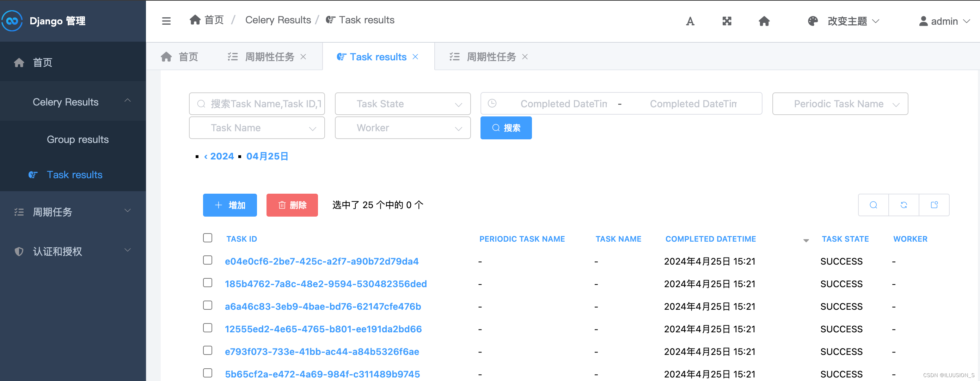Select the Task results tab

tap(378, 57)
